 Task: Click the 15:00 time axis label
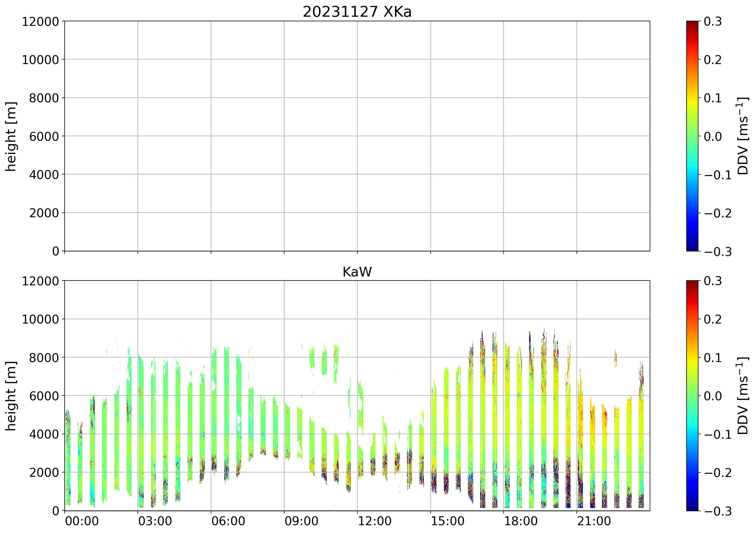[x=448, y=521]
